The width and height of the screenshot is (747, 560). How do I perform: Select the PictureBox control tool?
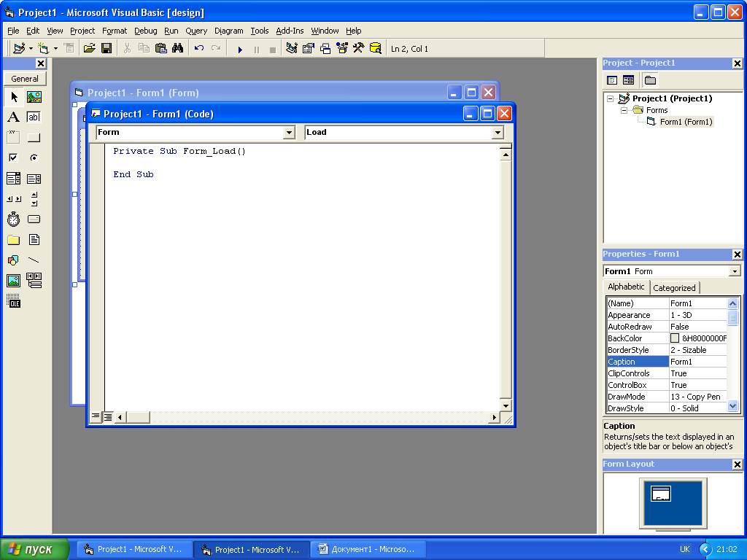coord(34,97)
